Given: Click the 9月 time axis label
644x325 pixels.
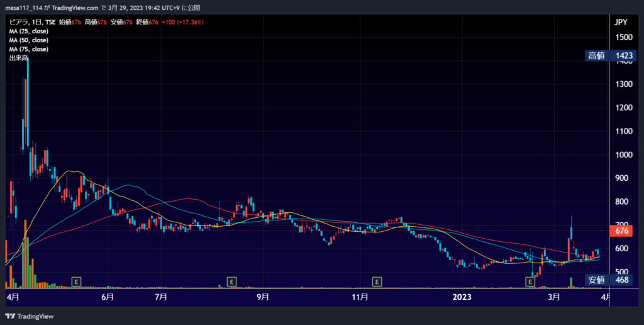Looking at the screenshot, I should [x=263, y=297].
